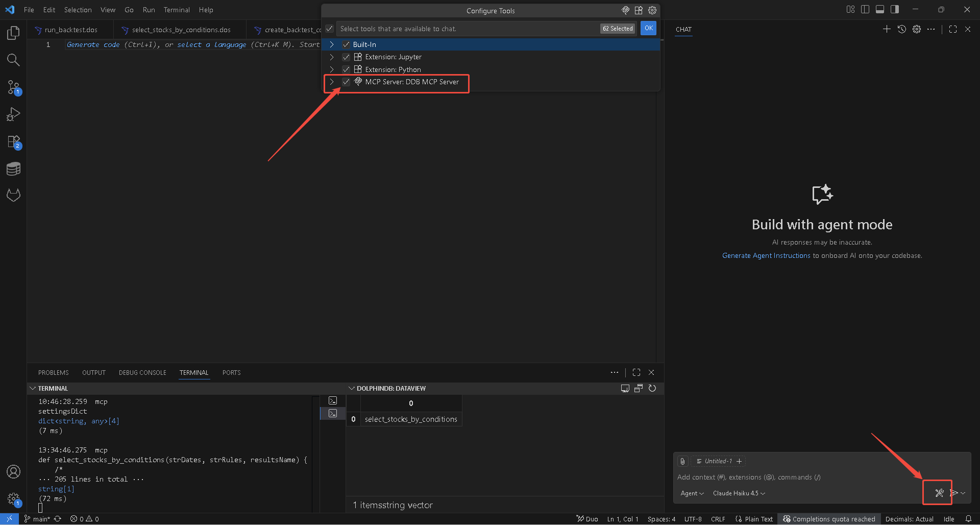The height and width of the screenshot is (525, 980).
Task: Click the Configure Tools icon in chat
Action: (939, 493)
